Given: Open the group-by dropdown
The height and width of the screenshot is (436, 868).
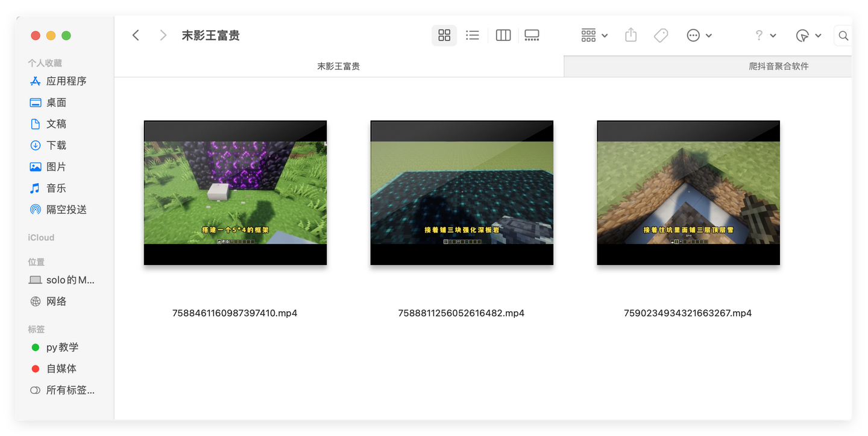Looking at the screenshot, I should point(594,36).
